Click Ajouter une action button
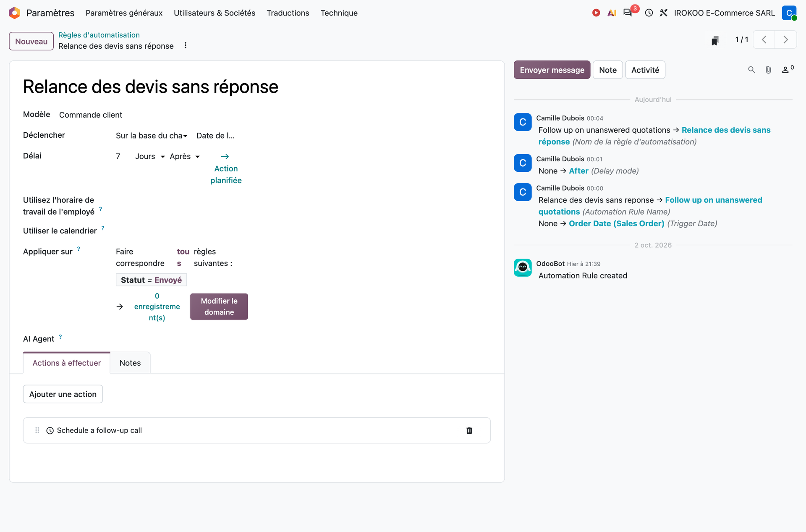This screenshot has width=806, height=532. click(63, 394)
